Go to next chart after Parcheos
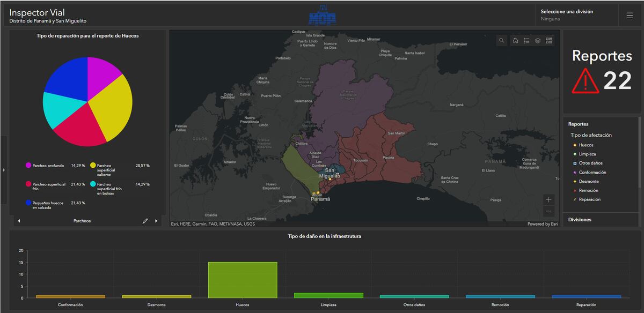Viewport: 644px width, 313px height. [x=156, y=221]
